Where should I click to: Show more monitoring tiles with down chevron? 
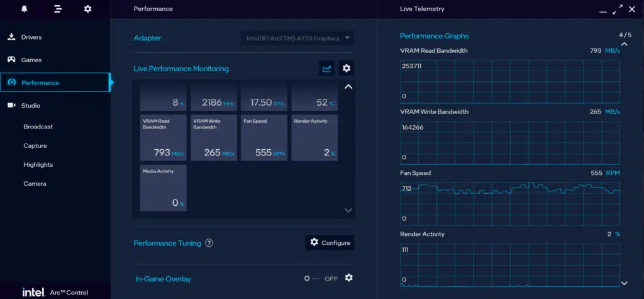point(348,210)
